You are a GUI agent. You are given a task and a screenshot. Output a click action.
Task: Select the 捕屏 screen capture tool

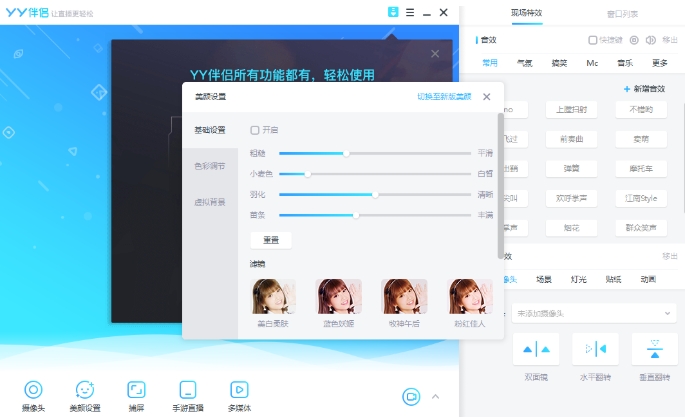pos(136,396)
